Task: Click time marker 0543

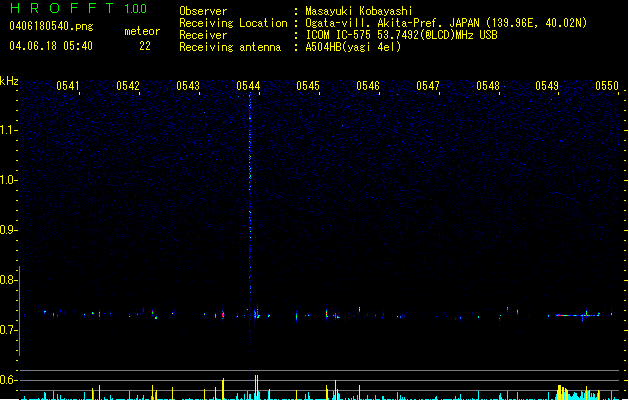Action: point(188,86)
